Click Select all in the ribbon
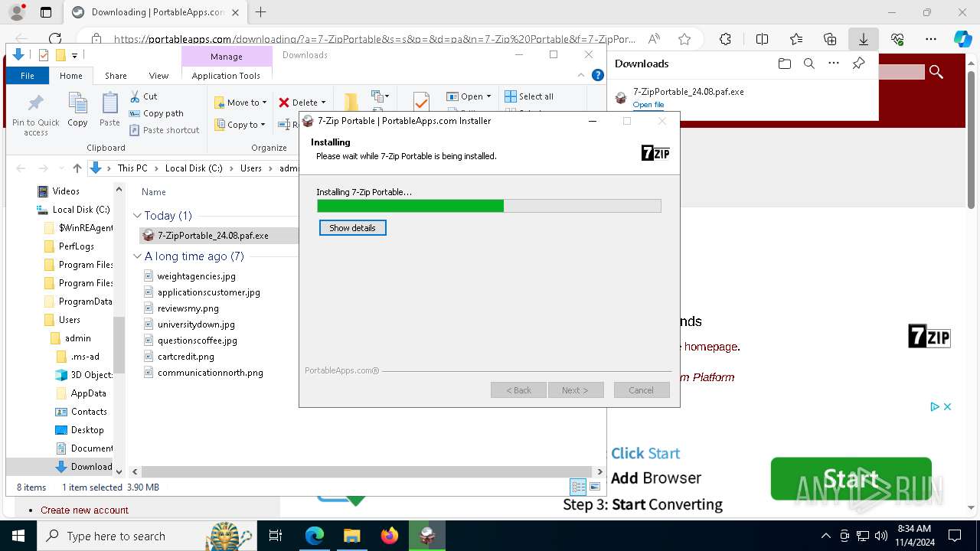The width and height of the screenshot is (980, 551). click(x=529, y=96)
